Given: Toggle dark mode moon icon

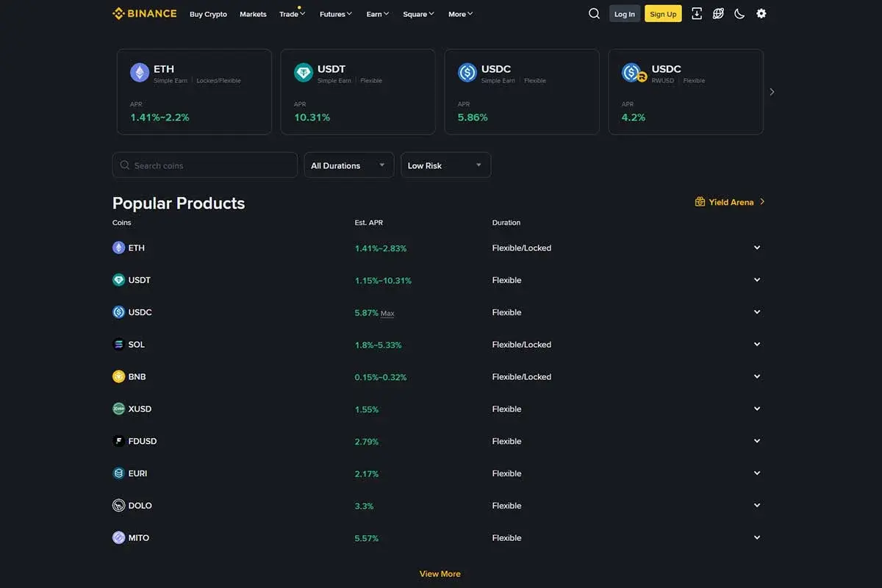Looking at the screenshot, I should coord(739,14).
